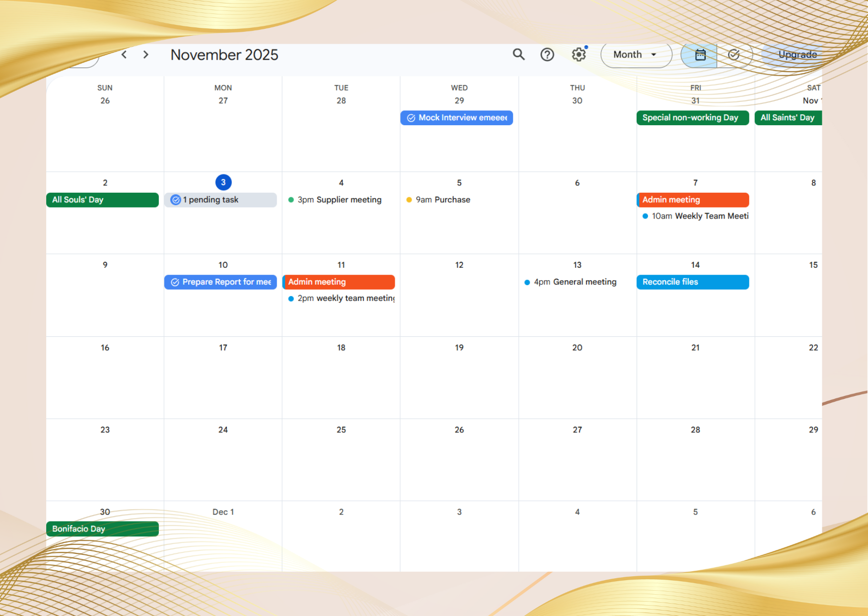Open the Month view dropdown
868x616 pixels.
click(x=636, y=55)
